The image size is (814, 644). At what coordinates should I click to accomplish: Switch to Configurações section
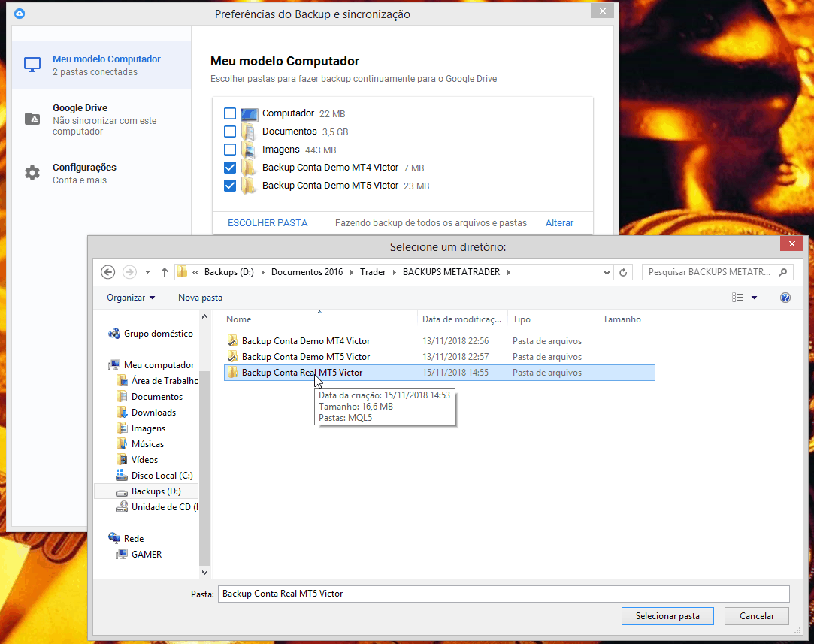pyautogui.click(x=101, y=173)
